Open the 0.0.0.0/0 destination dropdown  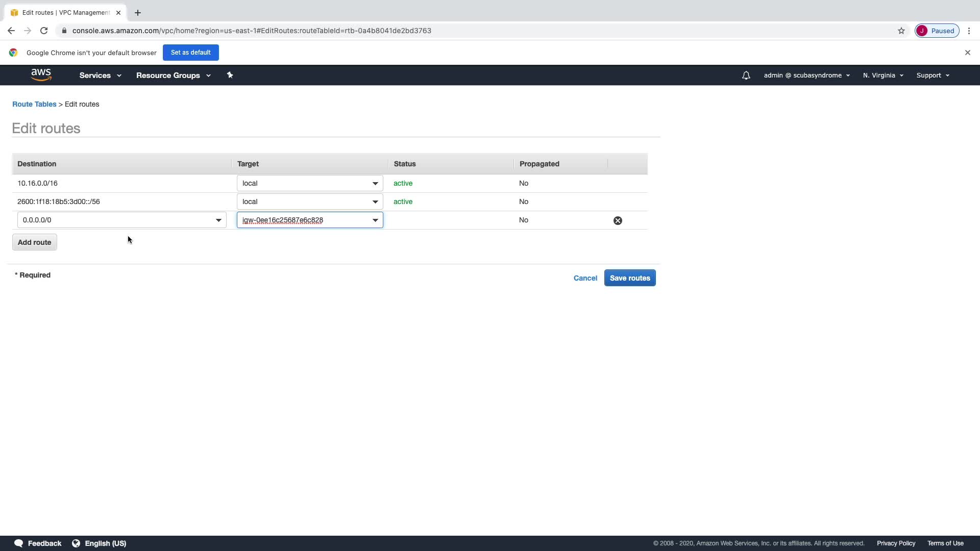[x=218, y=220]
